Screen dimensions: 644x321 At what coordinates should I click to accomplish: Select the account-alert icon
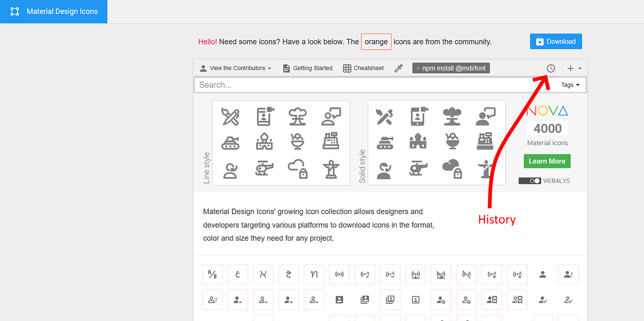[x=568, y=274]
